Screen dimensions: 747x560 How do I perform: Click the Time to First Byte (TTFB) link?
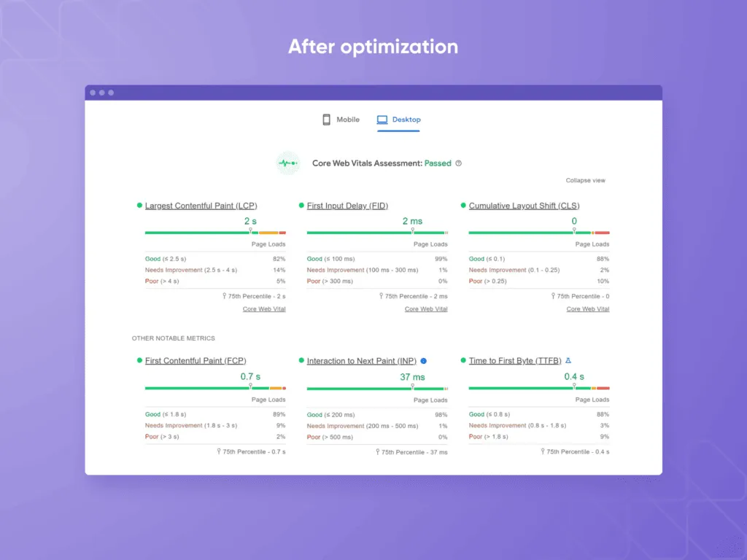point(515,361)
